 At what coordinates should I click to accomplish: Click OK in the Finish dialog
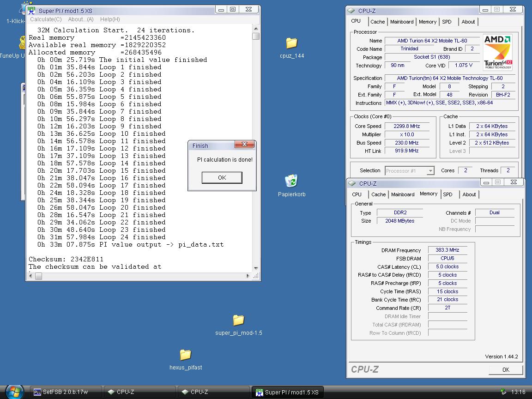point(222,177)
